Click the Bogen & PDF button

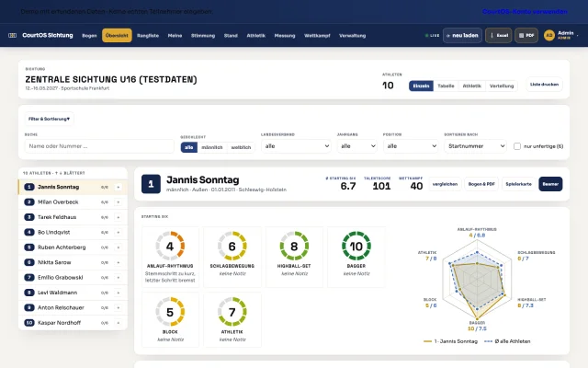481,184
